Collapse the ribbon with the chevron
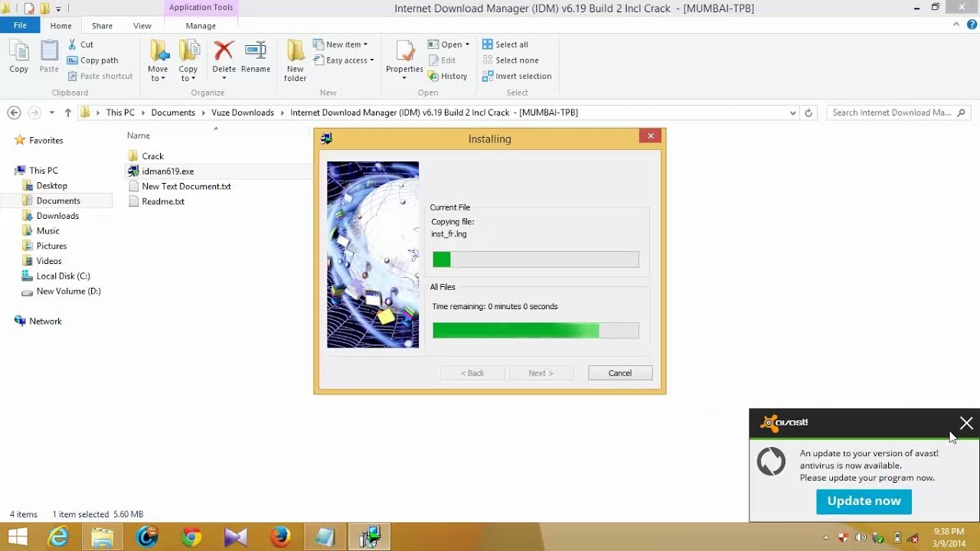This screenshot has width=980, height=551. (956, 24)
